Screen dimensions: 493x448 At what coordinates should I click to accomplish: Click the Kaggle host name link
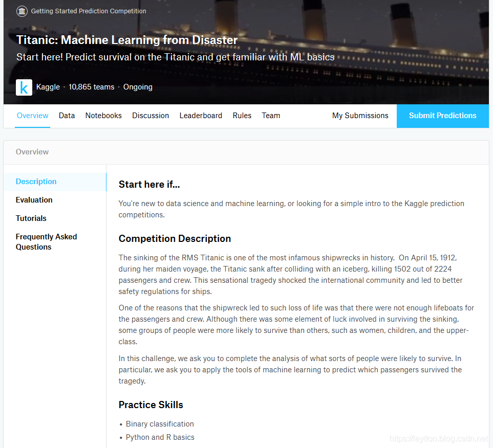click(x=48, y=87)
